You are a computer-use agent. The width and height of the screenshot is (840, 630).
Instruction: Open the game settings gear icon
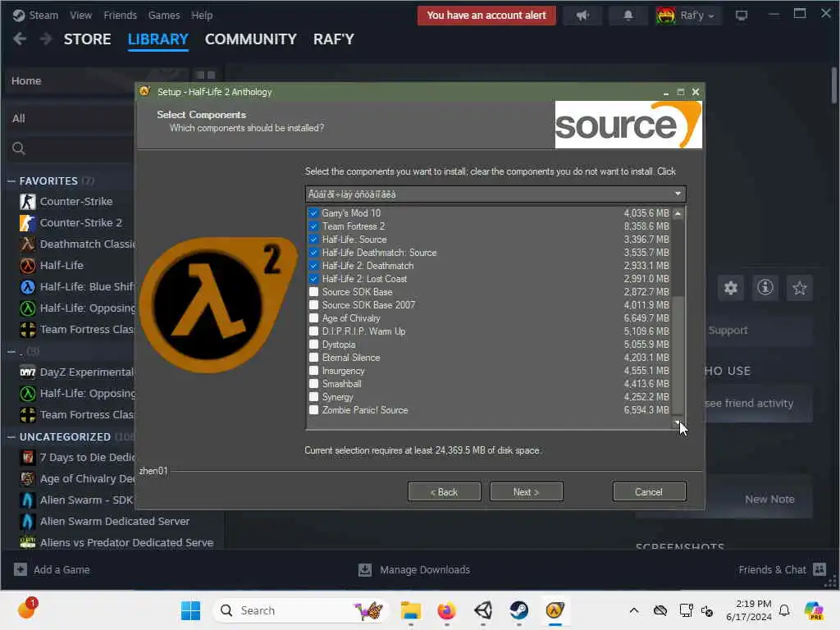pos(731,288)
